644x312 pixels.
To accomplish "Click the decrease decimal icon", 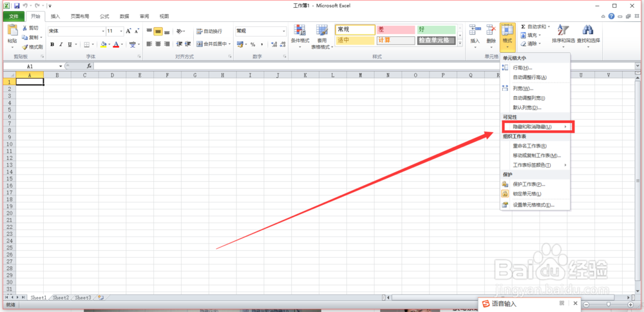I will tap(283, 44).
